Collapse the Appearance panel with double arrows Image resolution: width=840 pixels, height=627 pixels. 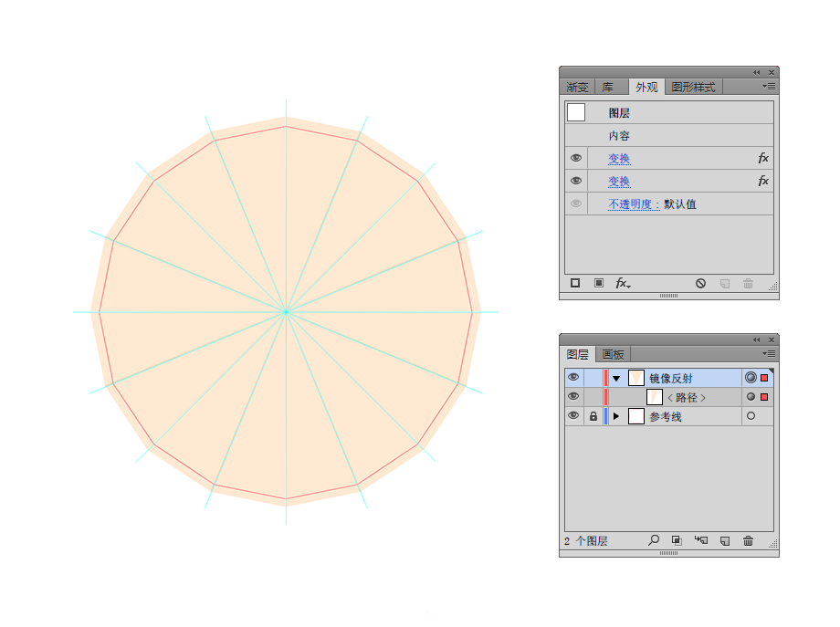click(x=756, y=72)
